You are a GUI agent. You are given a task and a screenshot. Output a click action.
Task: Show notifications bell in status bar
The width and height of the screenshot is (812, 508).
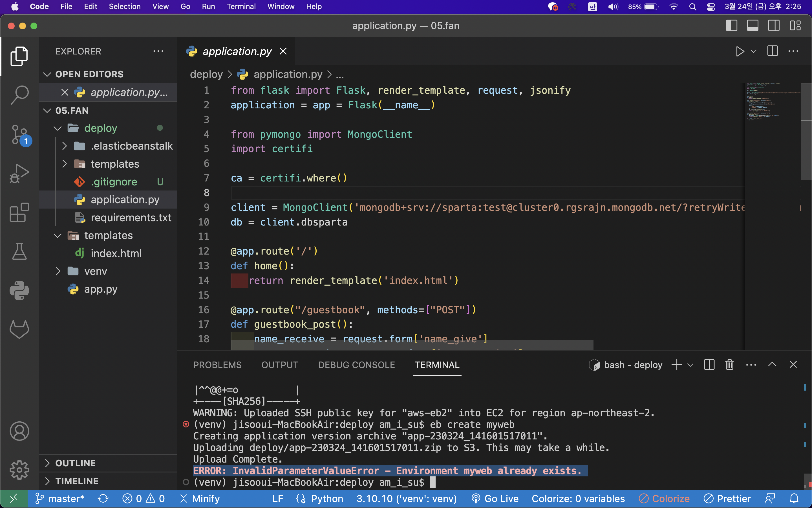(x=794, y=499)
